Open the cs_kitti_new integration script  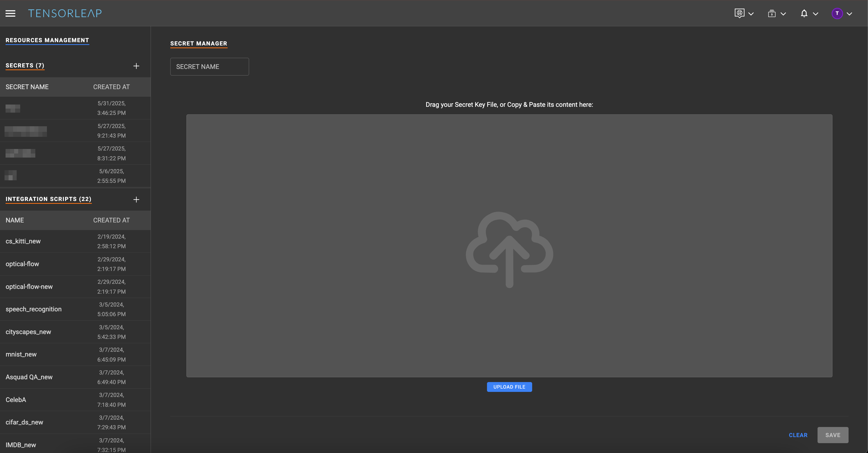tap(23, 241)
